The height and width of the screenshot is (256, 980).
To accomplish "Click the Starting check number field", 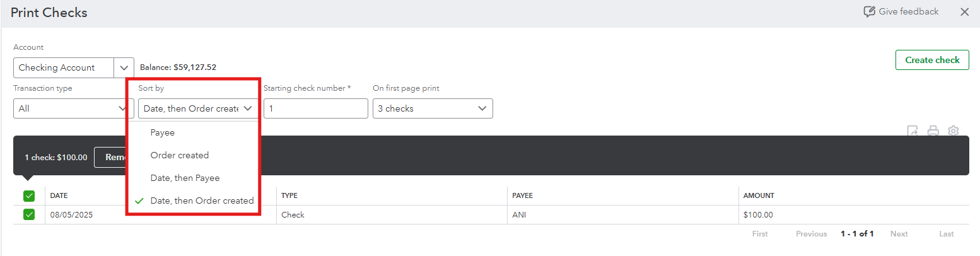I will coord(315,108).
